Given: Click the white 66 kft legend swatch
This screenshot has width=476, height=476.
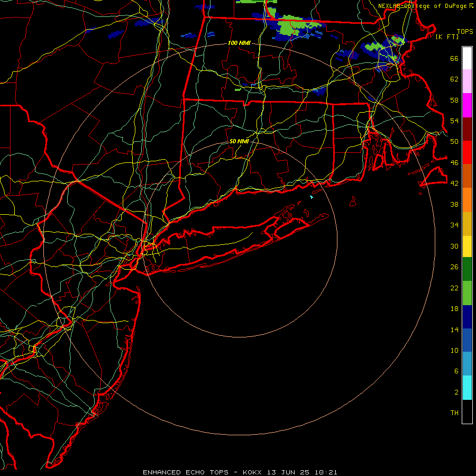Looking at the screenshot, I should click(x=467, y=58).
